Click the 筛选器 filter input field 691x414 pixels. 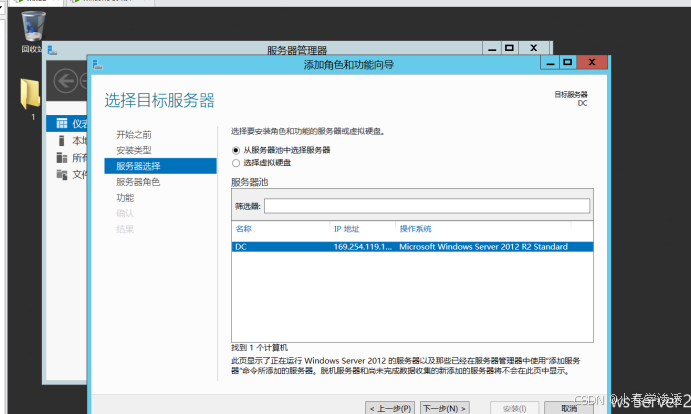427,206
